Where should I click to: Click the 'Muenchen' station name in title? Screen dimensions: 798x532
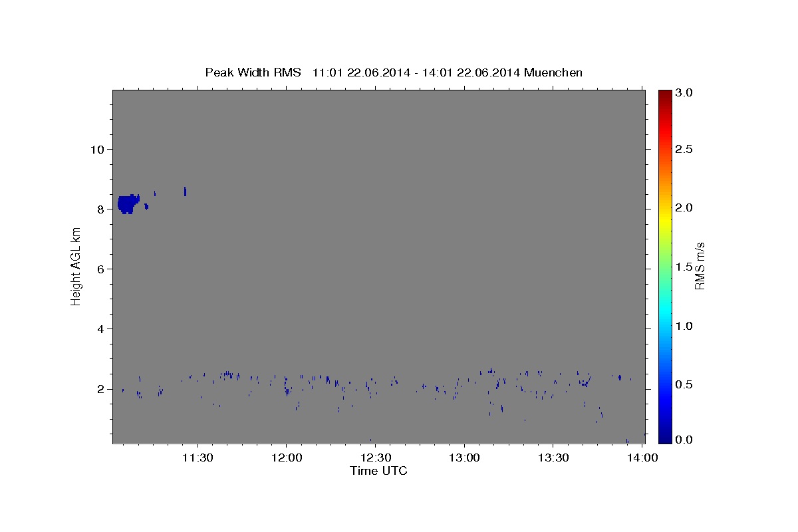tap(553, 72)
